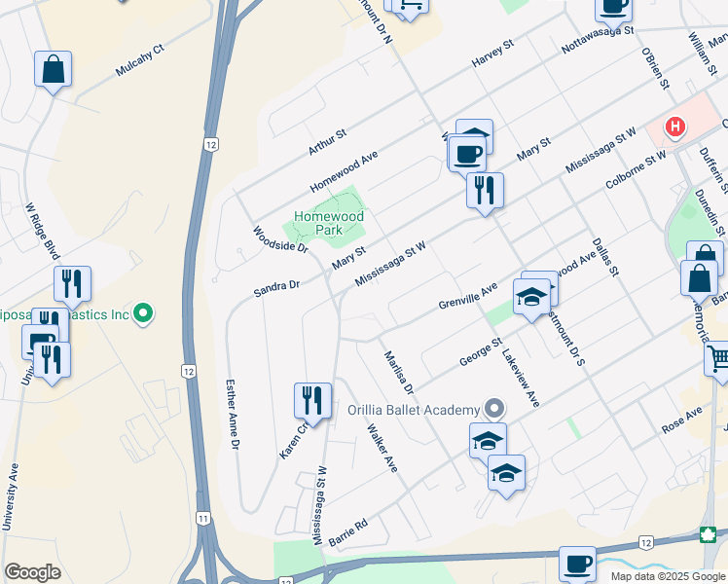Image resolution: width=728 pixels, height=584 pixels.
Task: Select the lower graduation cap marker near Barrie Rd
Action: coord(506,475)
